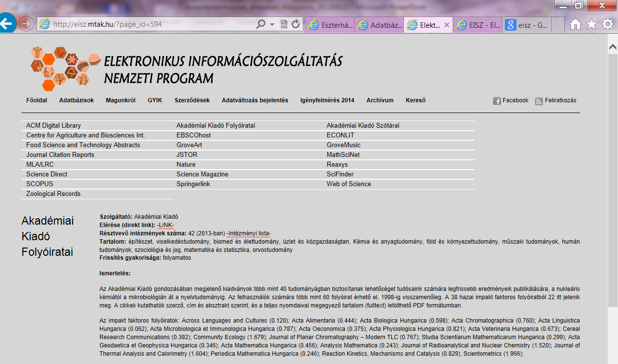Open Science Magazine link

pyautogui.click(x=202, y=174)
